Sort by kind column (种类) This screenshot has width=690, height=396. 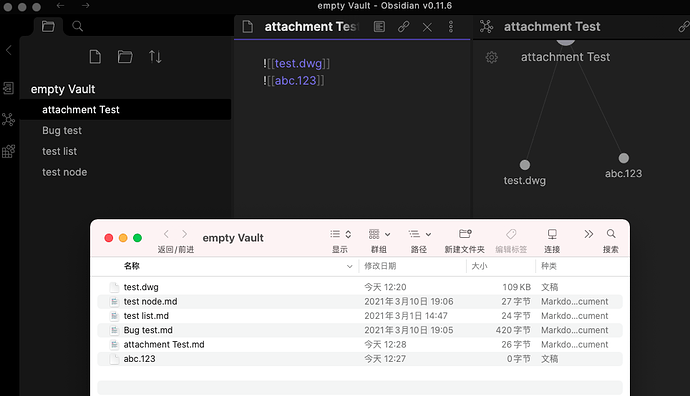549,266
